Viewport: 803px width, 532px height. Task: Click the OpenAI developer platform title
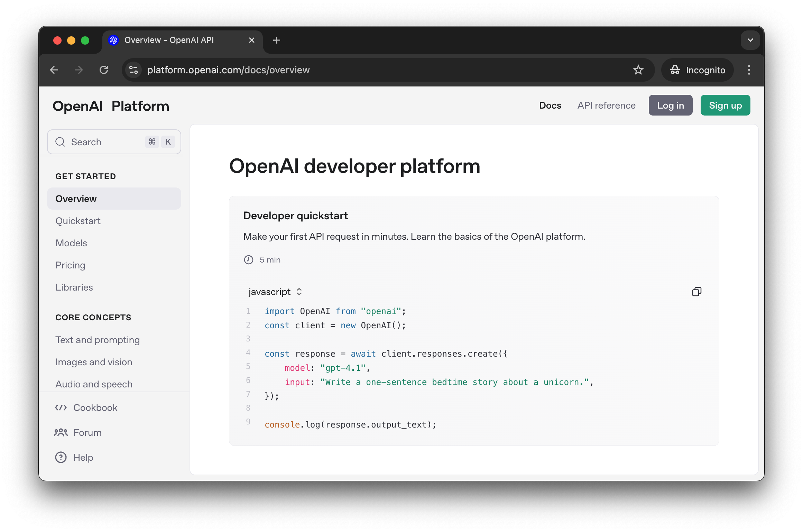pos(354,166)
